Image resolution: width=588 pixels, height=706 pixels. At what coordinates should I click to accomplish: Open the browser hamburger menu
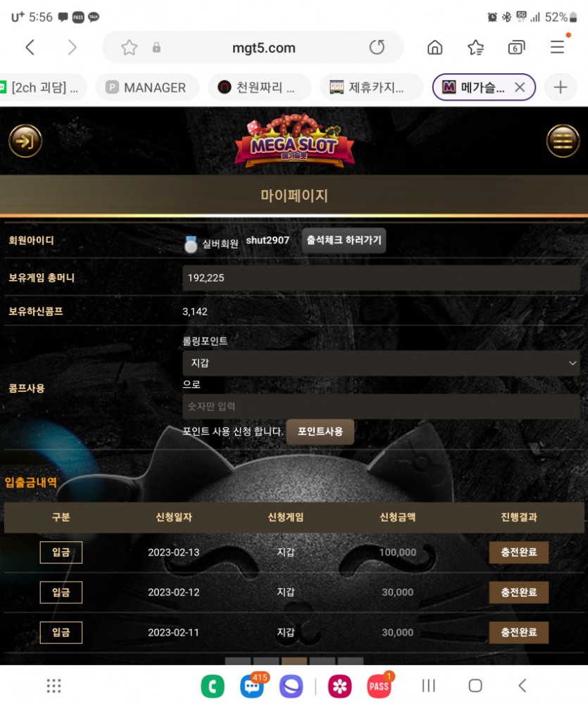(557, 47)
